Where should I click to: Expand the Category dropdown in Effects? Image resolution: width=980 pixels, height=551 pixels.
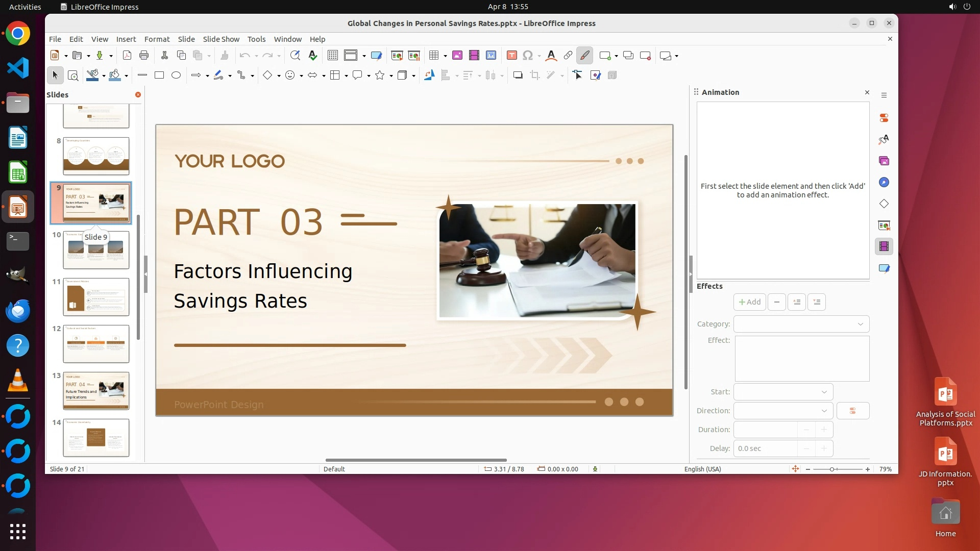[860, 324]
